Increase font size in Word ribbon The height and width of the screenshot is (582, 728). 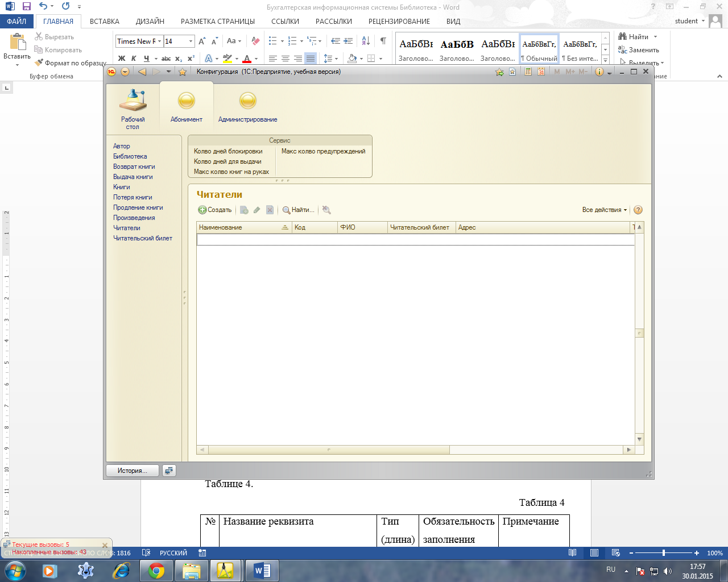[x=202, y=41]
